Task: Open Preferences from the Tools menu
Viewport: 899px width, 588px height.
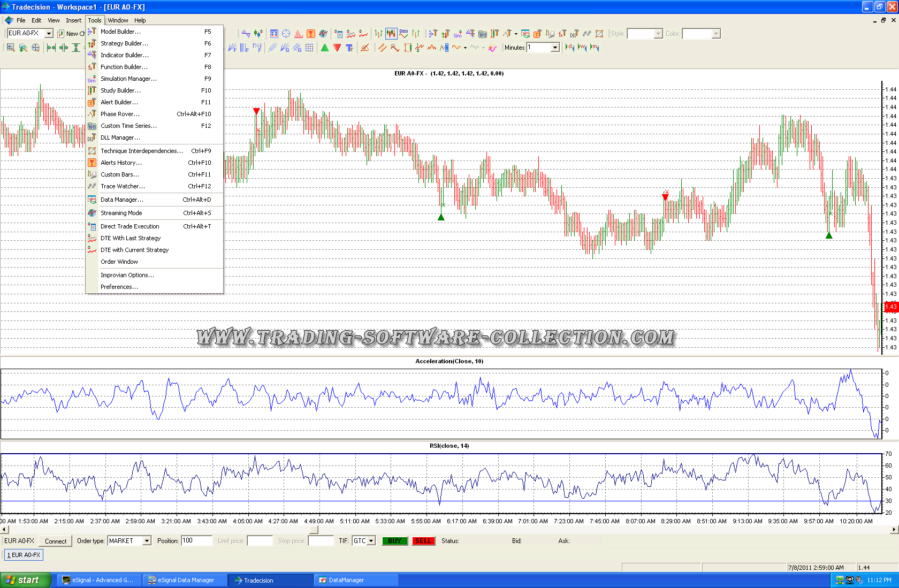Action: pyautogui.click(x=119, y=287)
